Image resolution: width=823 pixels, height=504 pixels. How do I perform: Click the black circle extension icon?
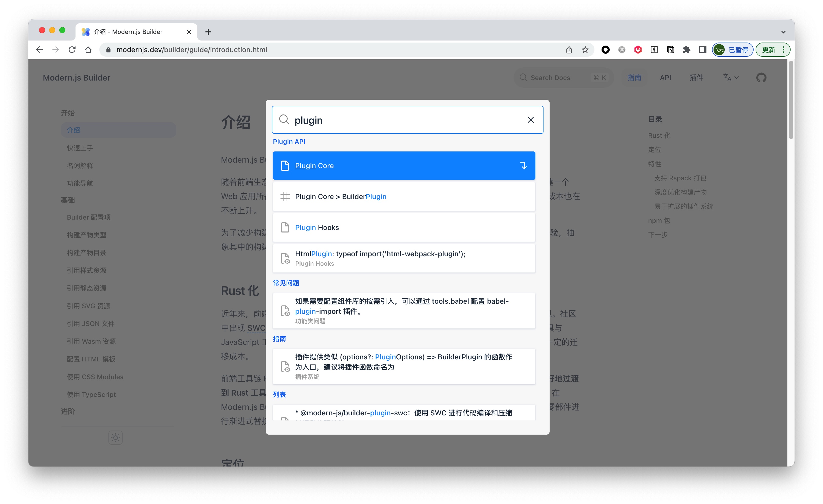(x=606, y=50)
